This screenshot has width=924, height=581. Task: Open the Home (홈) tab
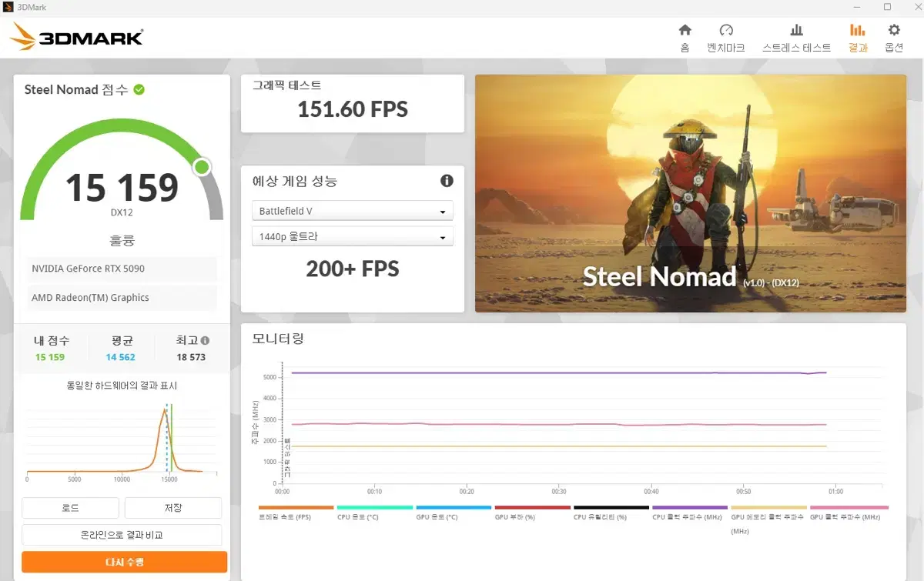pyautogui.click(x=685, y=38)
